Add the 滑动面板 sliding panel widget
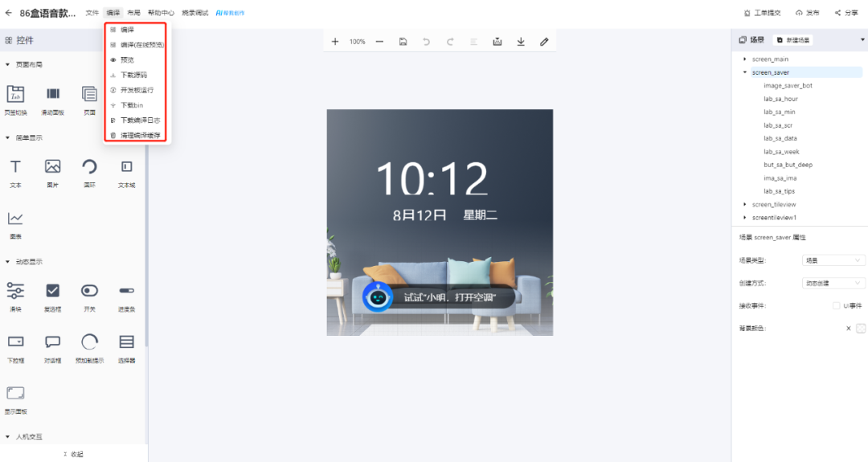Viewport: 868px width, 462px height. [x=52, y=100]
